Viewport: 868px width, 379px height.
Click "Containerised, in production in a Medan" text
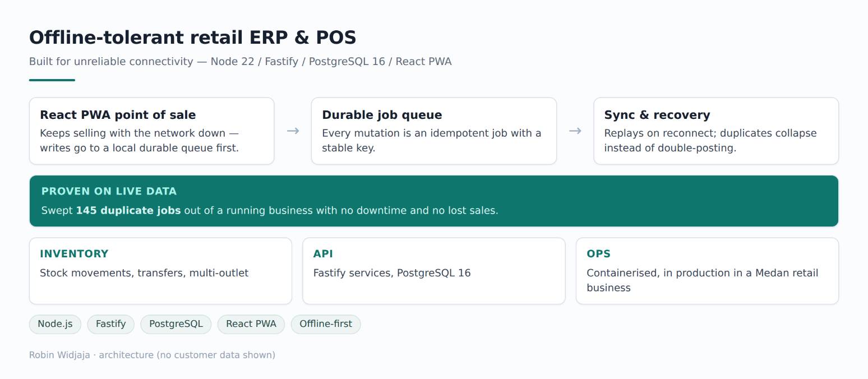[x=703, y=280]
